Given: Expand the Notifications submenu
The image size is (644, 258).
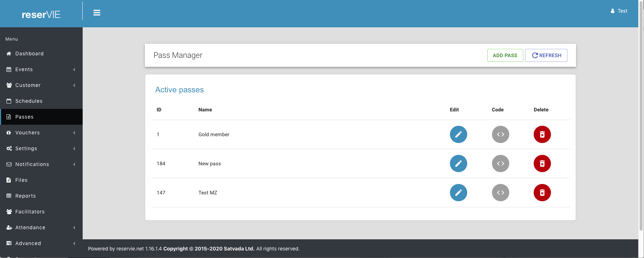Looking at the screenshot, I should (x=41, y=164).
